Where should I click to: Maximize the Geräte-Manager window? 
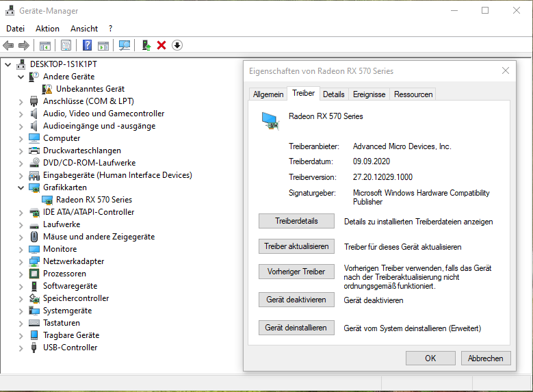[x=485, y=10]
